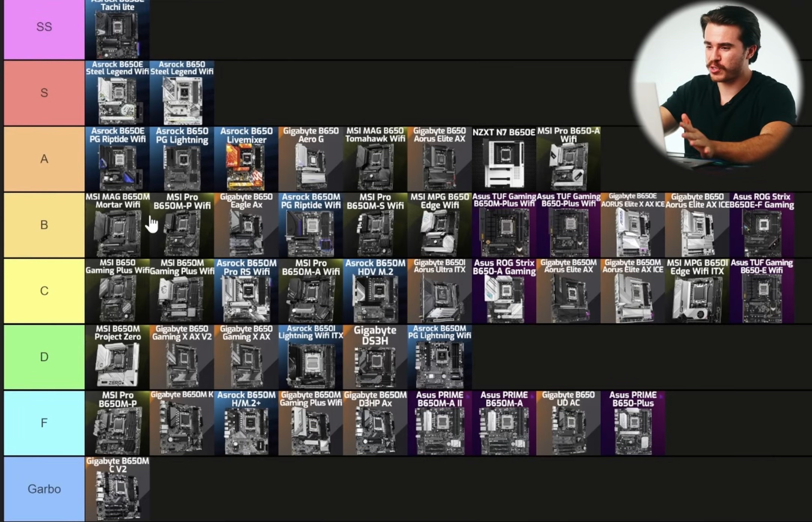This screenshot has height=522, width=812.
Task: Select the Asus PRIME B650M-A tile
Action: (x=504, y=423)
